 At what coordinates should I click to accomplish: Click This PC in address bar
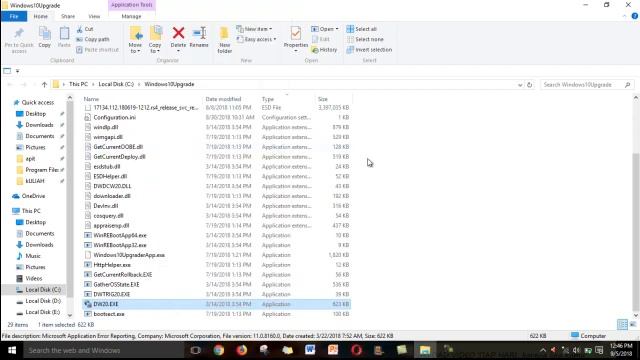point(78,84)
